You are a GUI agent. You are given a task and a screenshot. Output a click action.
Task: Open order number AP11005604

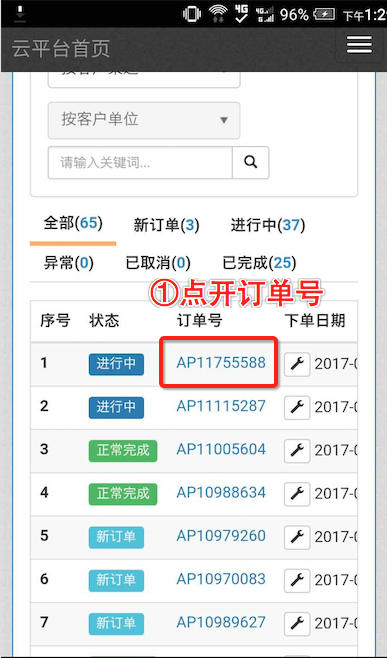click(x=221, y=449)
